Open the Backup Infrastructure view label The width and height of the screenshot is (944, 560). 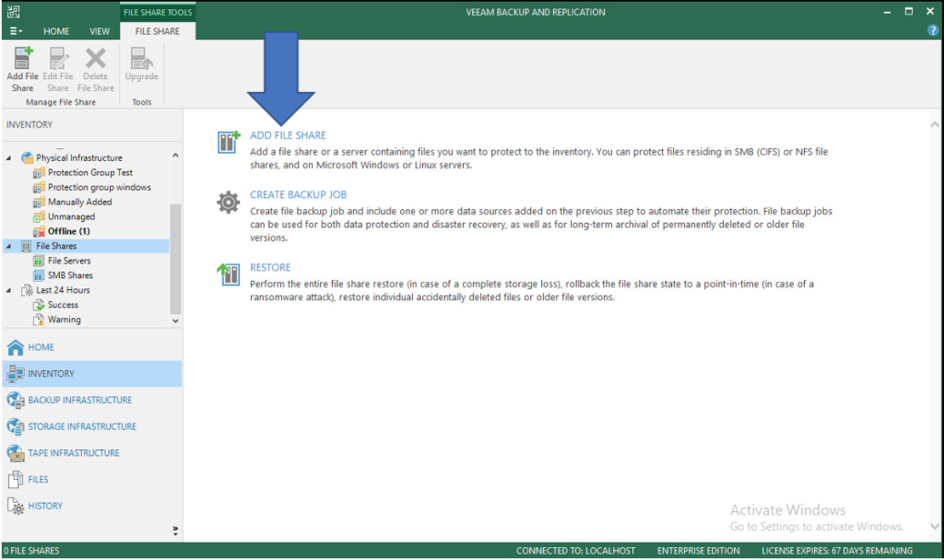[x=80, y=400]
